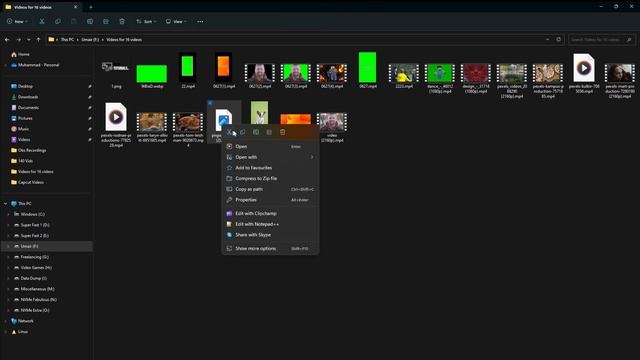Click 'This PC' in the address breadcrumb
This screenshot has height=360, width=640.
[x=67, y=40]
